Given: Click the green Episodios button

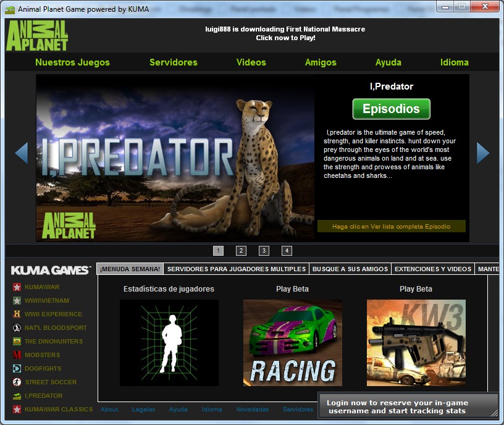Looking at the screenshot, I should pyautogui.click(x=391, y=109).
